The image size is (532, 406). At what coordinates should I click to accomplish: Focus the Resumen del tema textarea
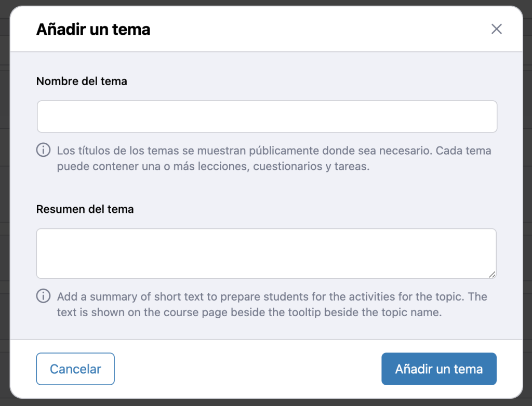[265, 253]
